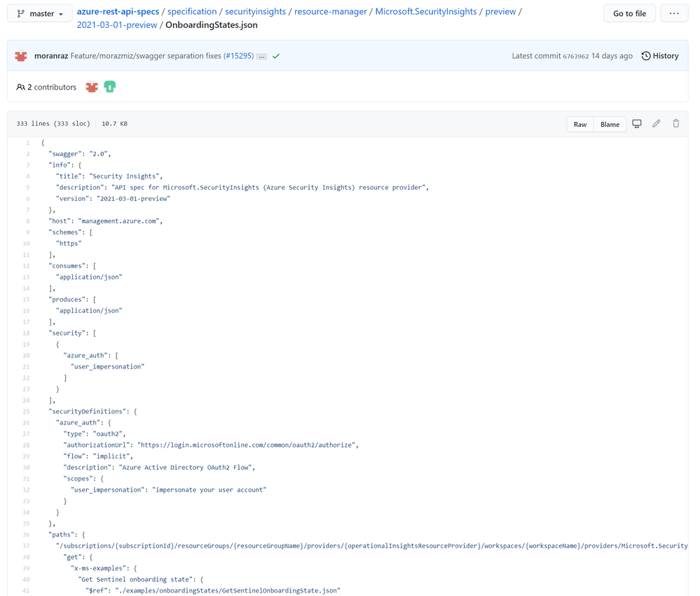Click the "host": "management.azure.com" line

(106, 221)
